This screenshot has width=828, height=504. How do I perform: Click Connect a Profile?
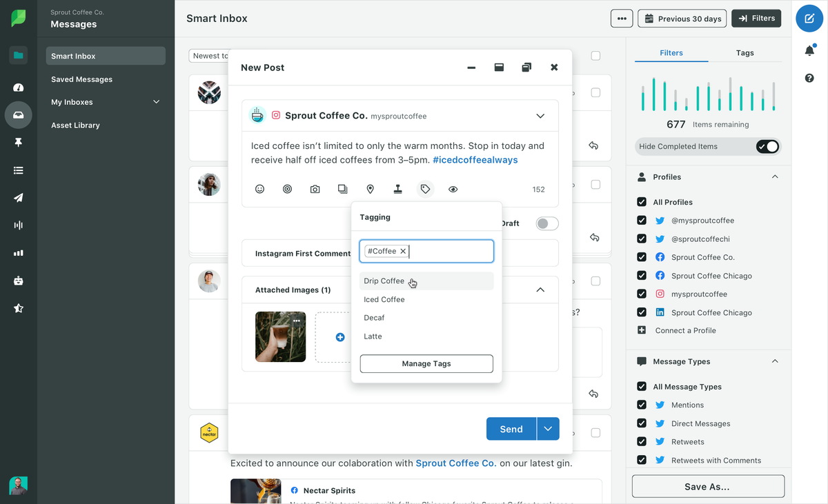point(685,330)
